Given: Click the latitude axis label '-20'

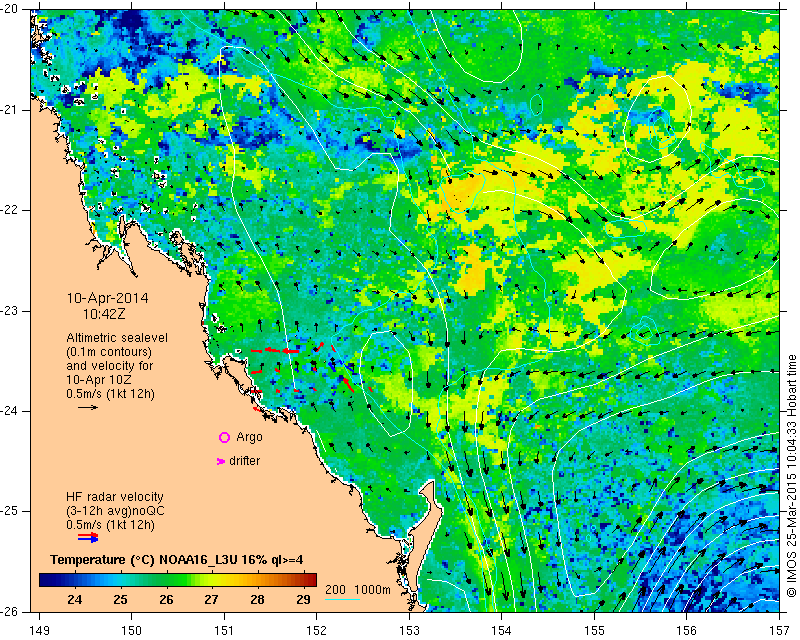Looking at the screenshot, I should click(x=9, y=10).
